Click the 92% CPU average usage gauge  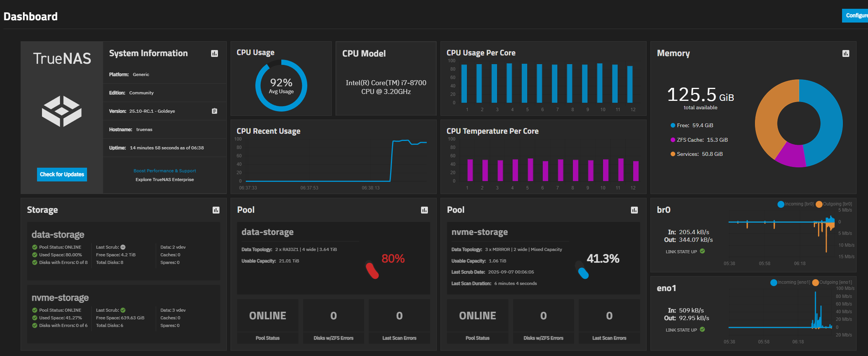281,86
